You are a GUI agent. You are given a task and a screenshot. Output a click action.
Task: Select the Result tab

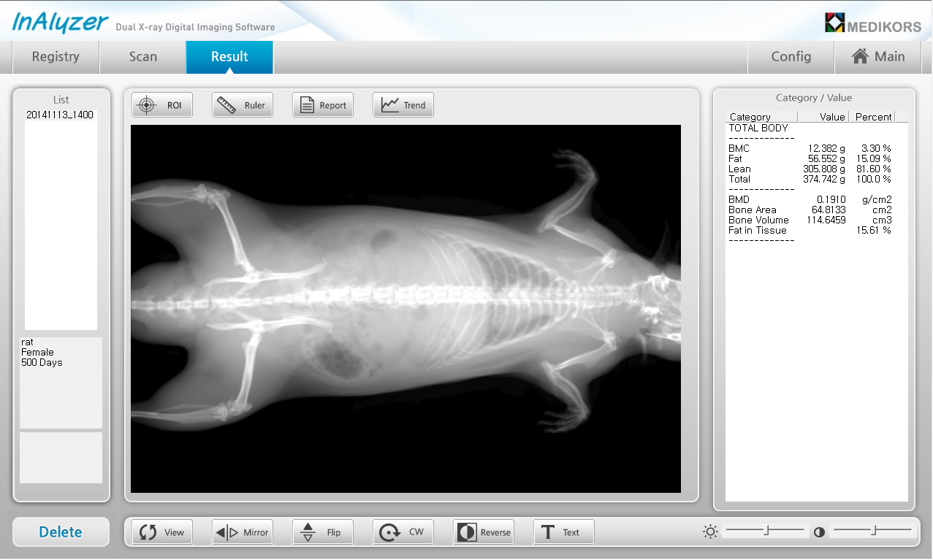click(229, 57)
